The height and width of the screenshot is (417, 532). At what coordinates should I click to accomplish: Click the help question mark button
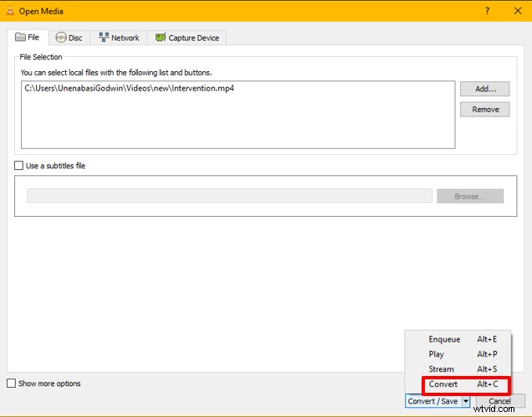pos(487,11)
